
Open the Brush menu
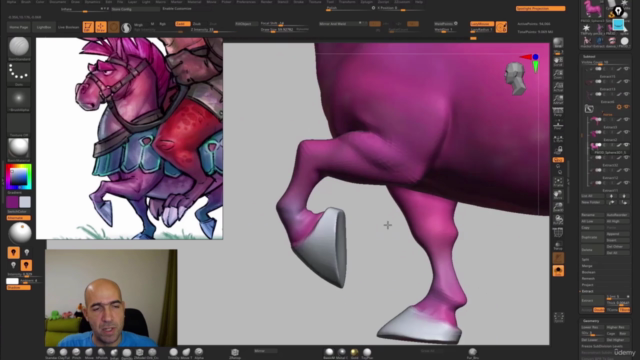[x=26, y=2]
